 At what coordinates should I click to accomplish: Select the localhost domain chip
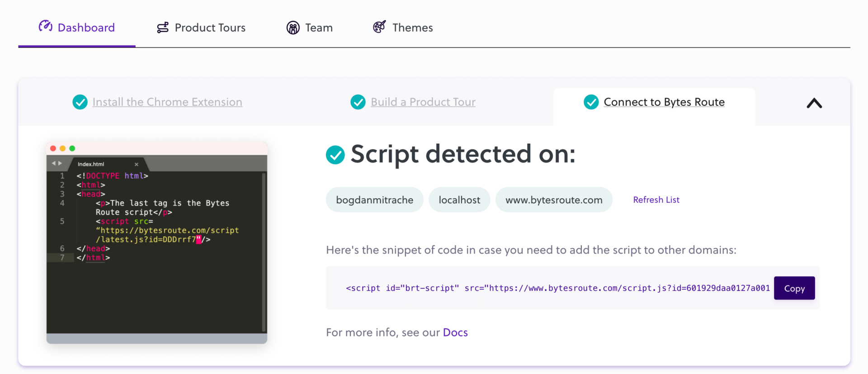(x=459, y=200)
